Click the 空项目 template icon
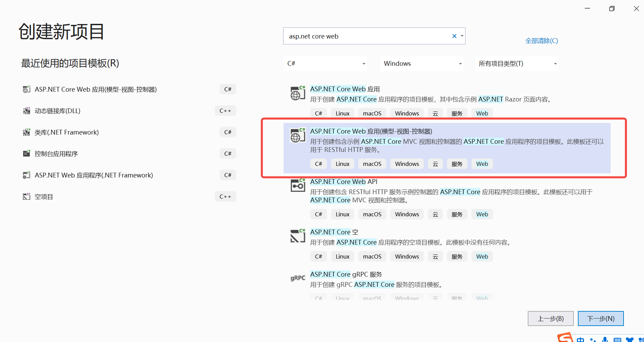644x342 pixels. click(x=27, y=197)
